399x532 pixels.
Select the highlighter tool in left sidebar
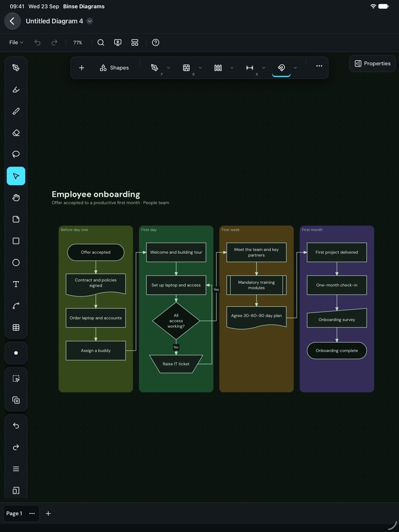pos(16,90)
